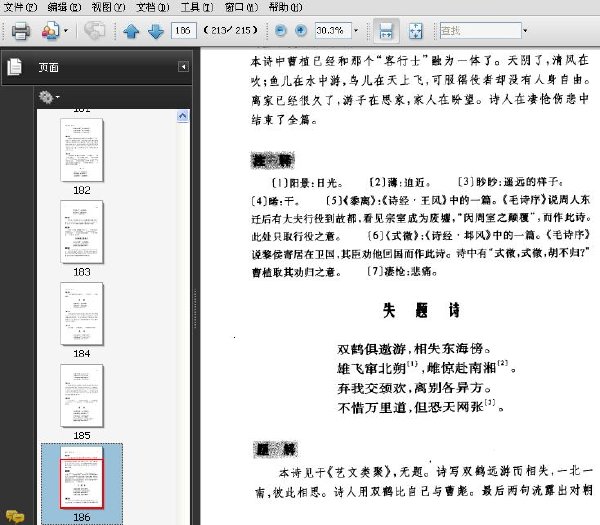Viewport: 600px width, 525px height.
Task: Open the 视图 (View) menu
Action: (x=109, y=7)
